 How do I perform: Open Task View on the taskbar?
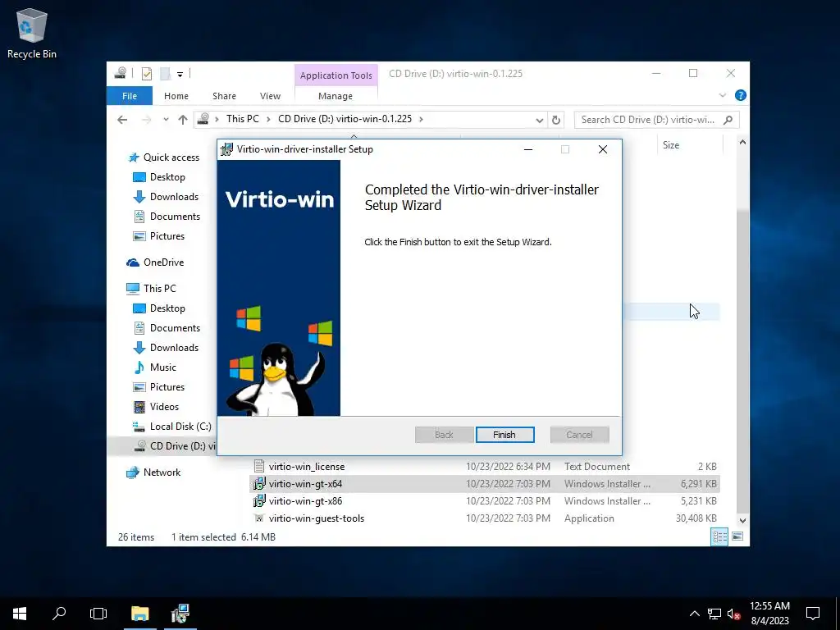click(x=98, y=614)
